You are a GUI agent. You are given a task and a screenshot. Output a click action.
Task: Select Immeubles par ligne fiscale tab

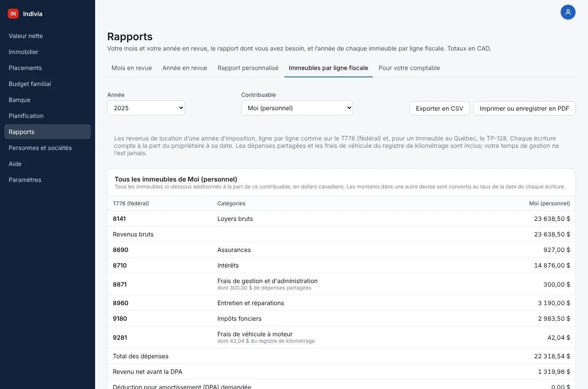click(329, 68)
